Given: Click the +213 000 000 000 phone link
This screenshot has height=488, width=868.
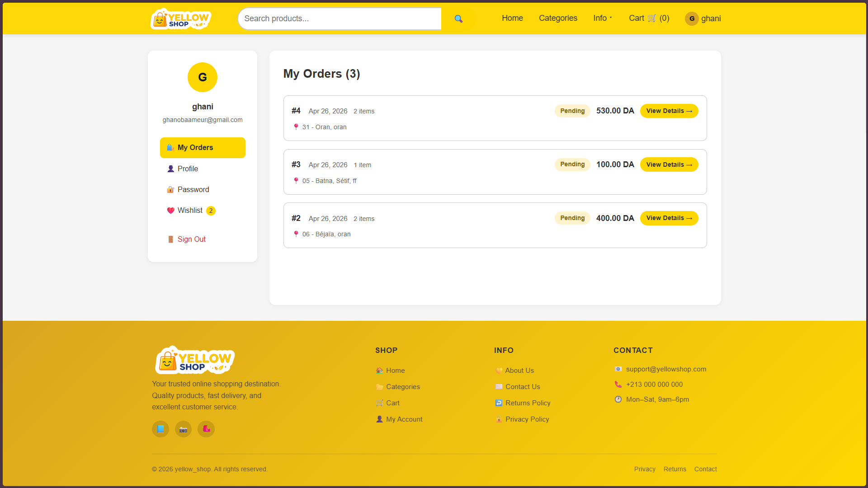Looking at the screenshot, I should click(654, 385).
